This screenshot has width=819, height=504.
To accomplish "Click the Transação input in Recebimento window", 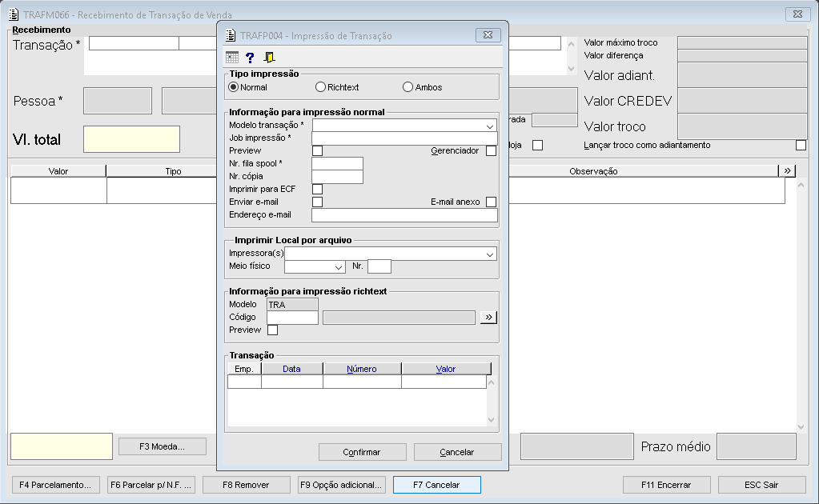I will 134,43.
